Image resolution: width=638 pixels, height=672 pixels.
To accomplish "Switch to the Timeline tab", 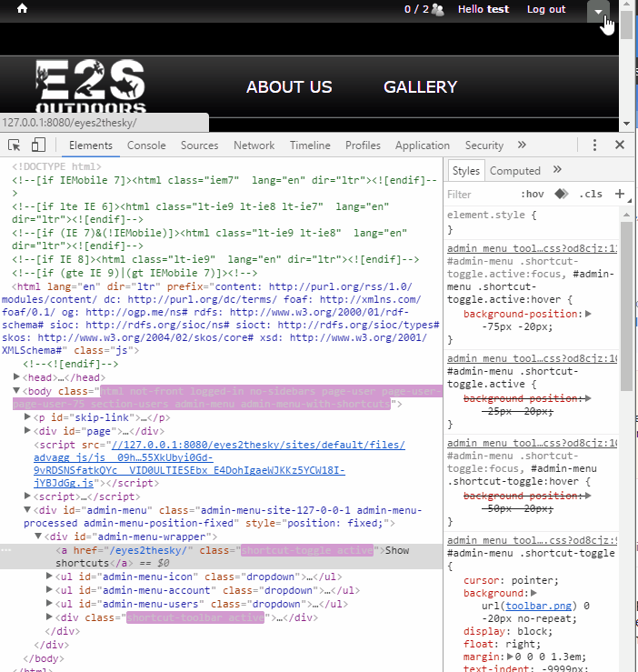I will [x=310, y=145].
